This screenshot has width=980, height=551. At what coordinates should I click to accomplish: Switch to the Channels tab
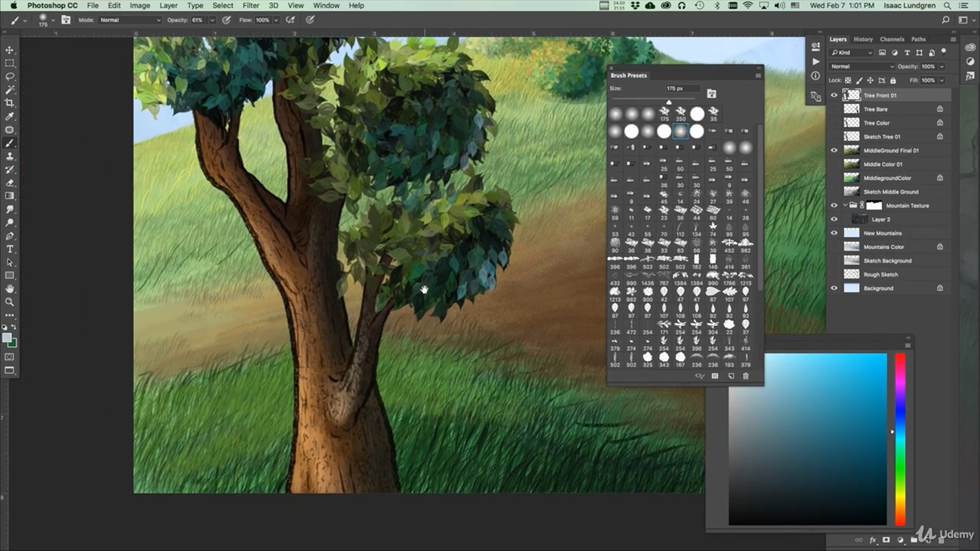pos(892,39)
